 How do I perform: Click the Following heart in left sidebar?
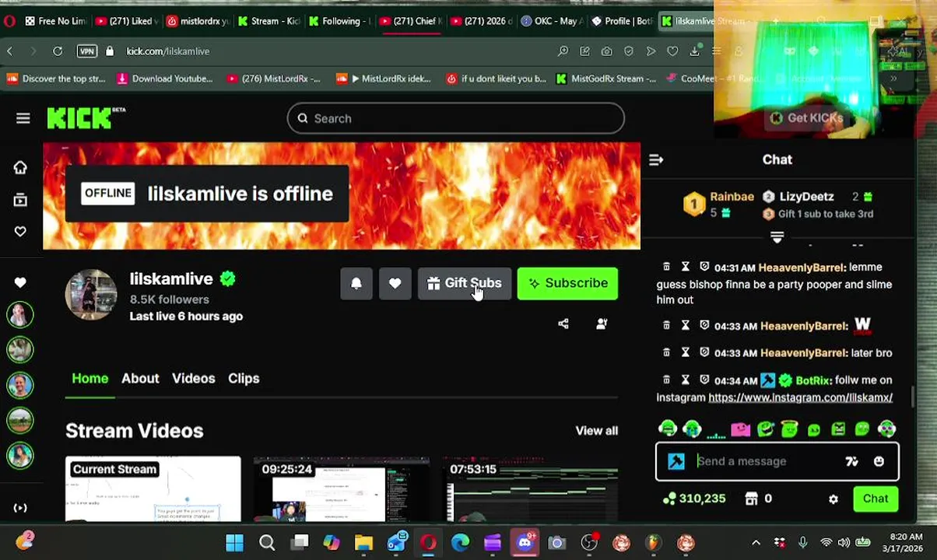click(x=20, y=231)
